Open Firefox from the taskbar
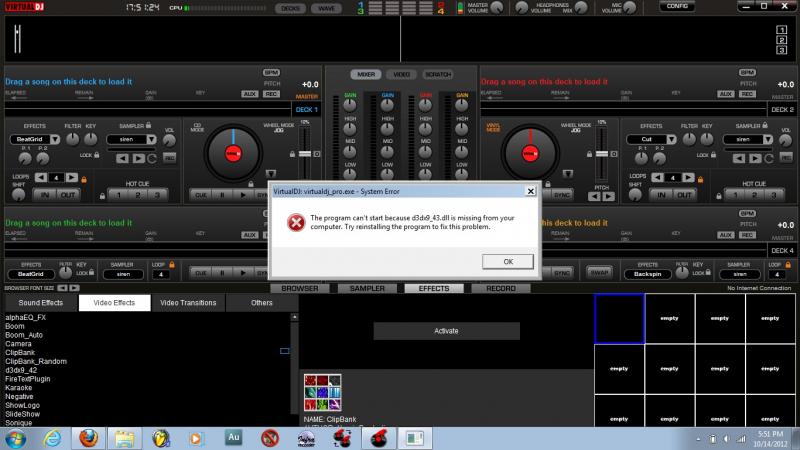 [88, 438]
